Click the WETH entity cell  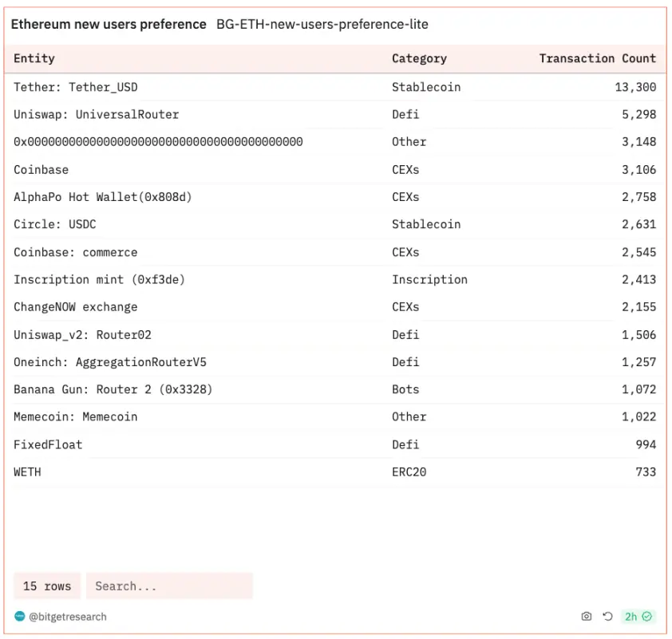(27, 472)
